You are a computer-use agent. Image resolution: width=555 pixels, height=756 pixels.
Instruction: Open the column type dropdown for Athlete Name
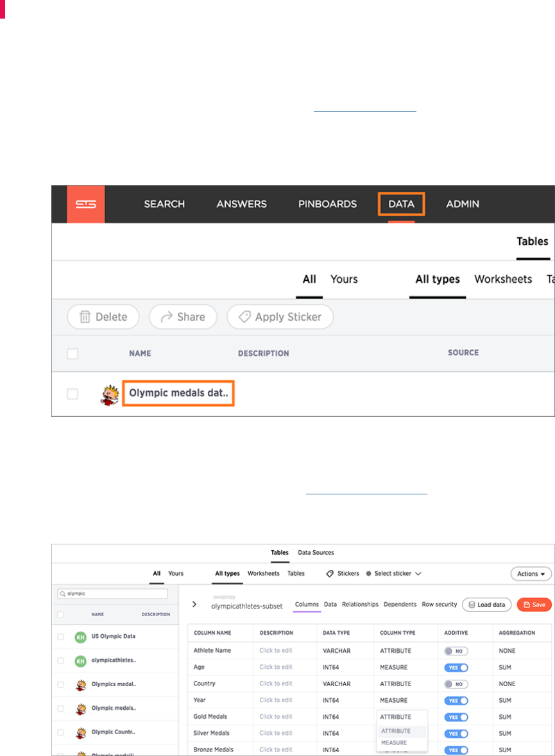coord(396,650)
